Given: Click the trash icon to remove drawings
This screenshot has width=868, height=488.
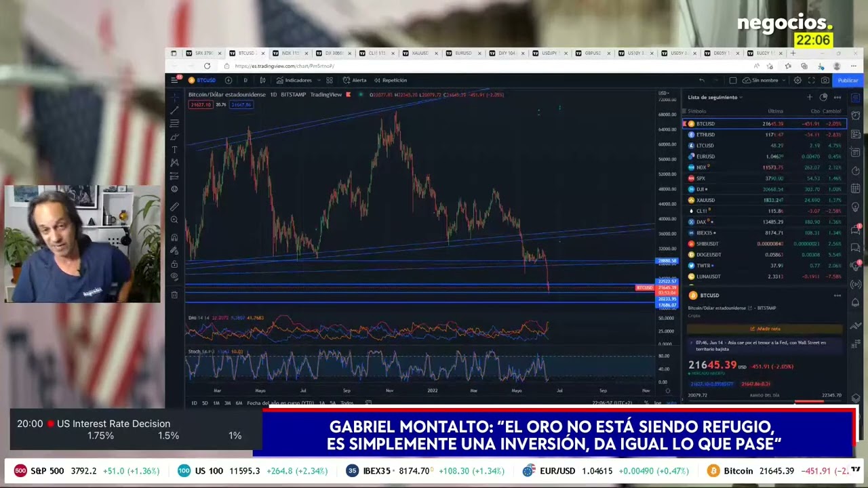Looking at the screenshot, I should 174,295.
